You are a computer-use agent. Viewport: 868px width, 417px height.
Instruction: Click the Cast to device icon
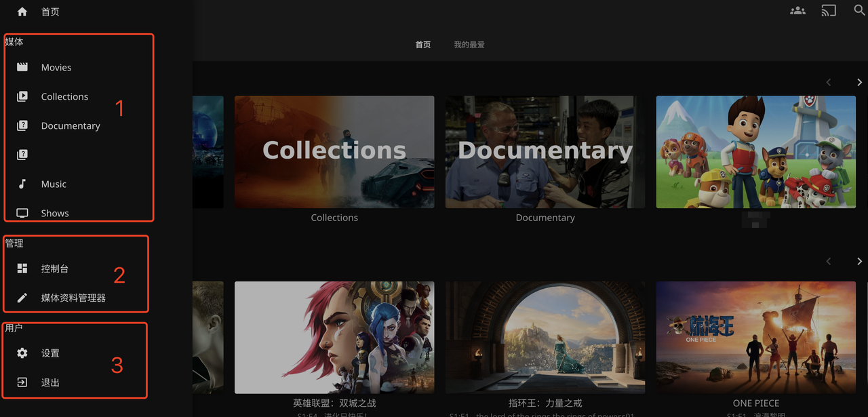pos(829,11)
